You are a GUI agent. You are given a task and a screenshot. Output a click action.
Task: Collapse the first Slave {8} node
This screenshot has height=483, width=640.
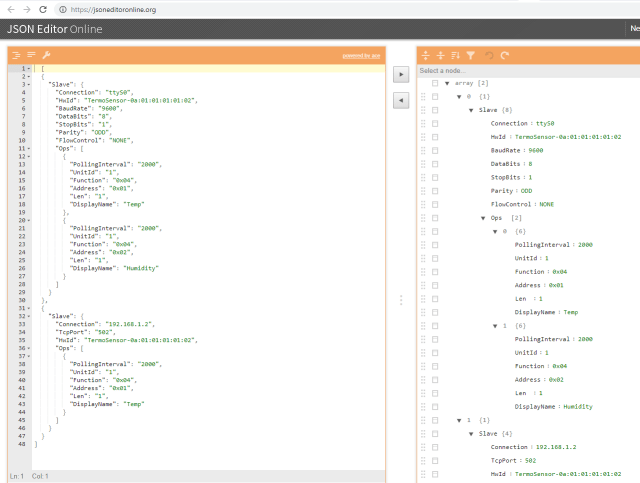(x=471, y=110)
